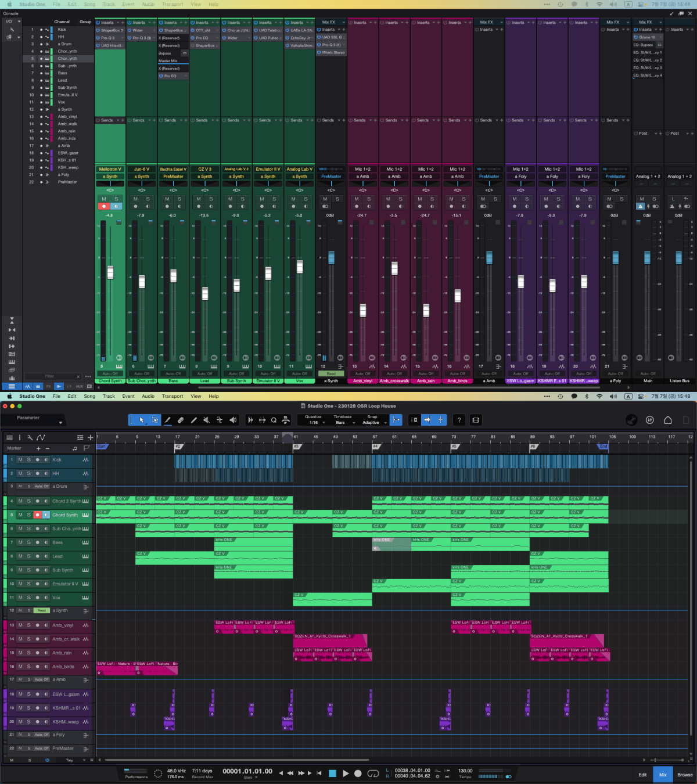Click Auto: Off on Chord Synth channel
Image resolution: width=697 pixels, height=784 pixels.
point(110,373)
